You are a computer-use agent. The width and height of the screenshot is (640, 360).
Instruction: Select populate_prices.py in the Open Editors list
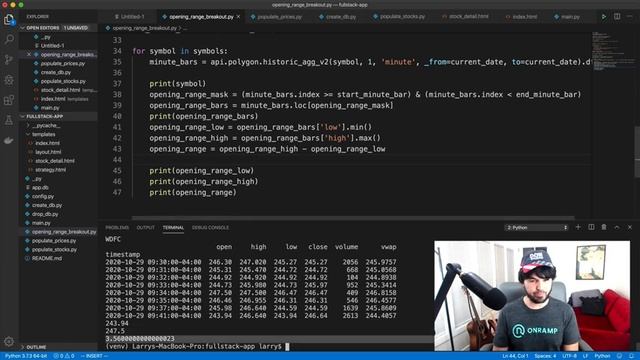coord(62,63)
